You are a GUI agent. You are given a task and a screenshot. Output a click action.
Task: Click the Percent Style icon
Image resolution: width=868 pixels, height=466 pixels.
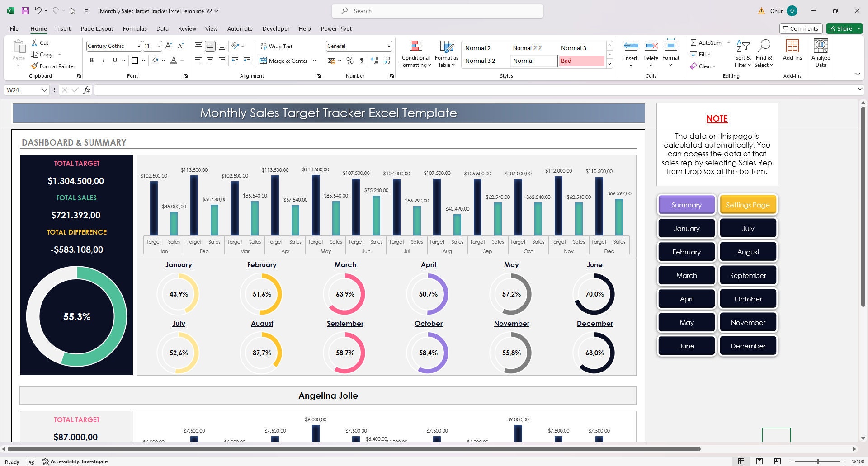[349, 60]
